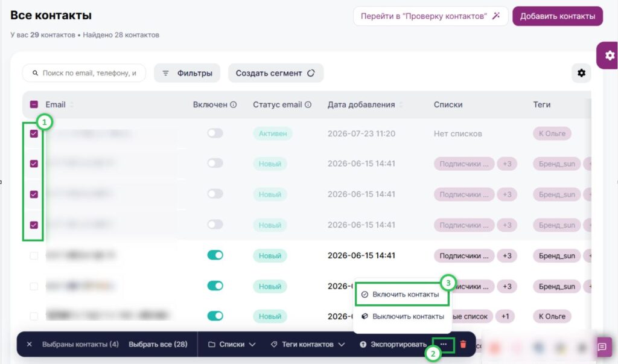Screen dimensions: 618x364
Task: Enable toggle for contact with Активен status
Action: [x=215, y=133]
